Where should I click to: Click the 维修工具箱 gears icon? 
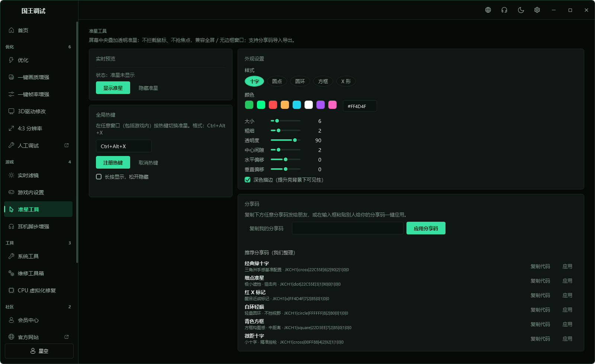click(11, 273)
